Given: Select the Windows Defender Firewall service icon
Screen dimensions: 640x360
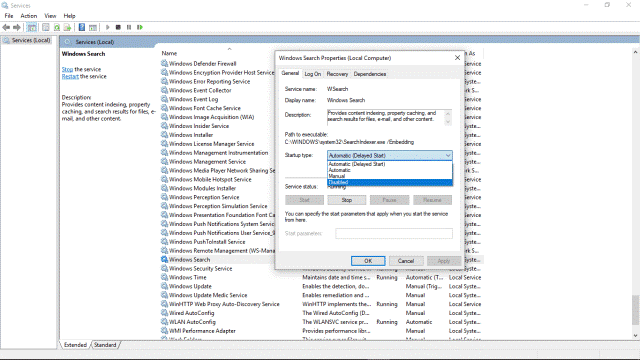Looking at the screenshot, I should [164, 63].
